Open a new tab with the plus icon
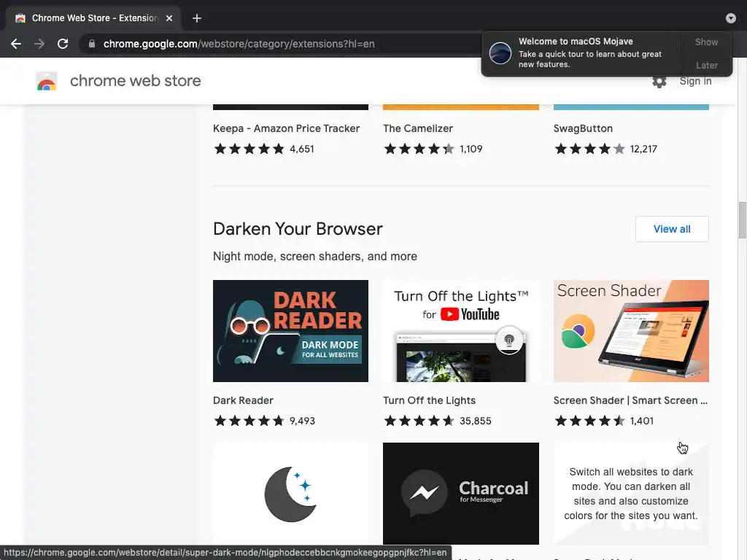Image resolution: width=747 pixels, height=560 pixels. pyautogui.click(x=197, y=18)
